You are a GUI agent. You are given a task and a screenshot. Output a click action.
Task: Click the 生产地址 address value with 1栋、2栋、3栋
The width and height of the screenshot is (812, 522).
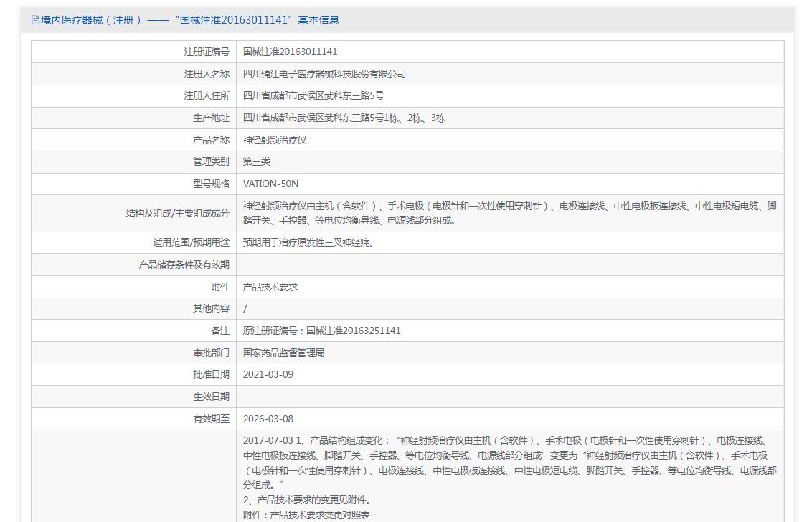tap(344, 118)
